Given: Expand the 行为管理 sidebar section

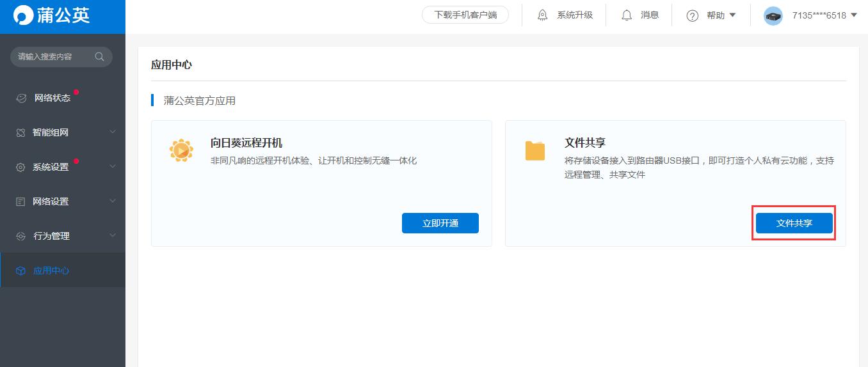Looking at the screenshot, I should [x=63, y=236].
